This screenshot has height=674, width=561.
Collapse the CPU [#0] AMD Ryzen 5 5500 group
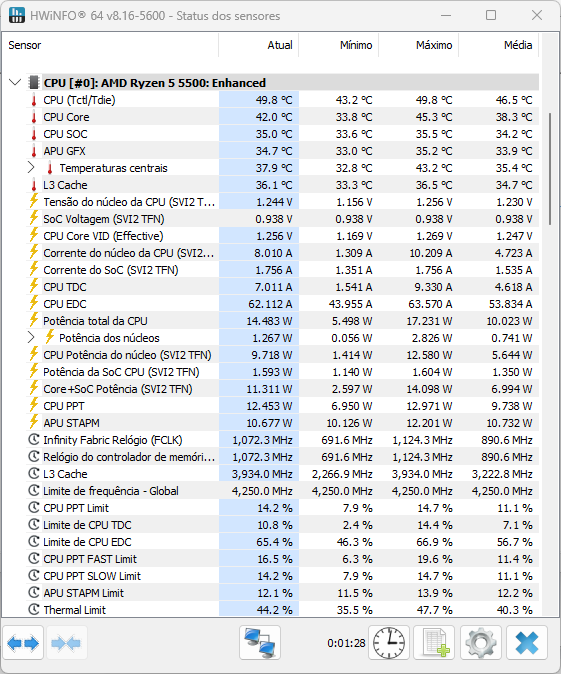(x=15, y=82)
